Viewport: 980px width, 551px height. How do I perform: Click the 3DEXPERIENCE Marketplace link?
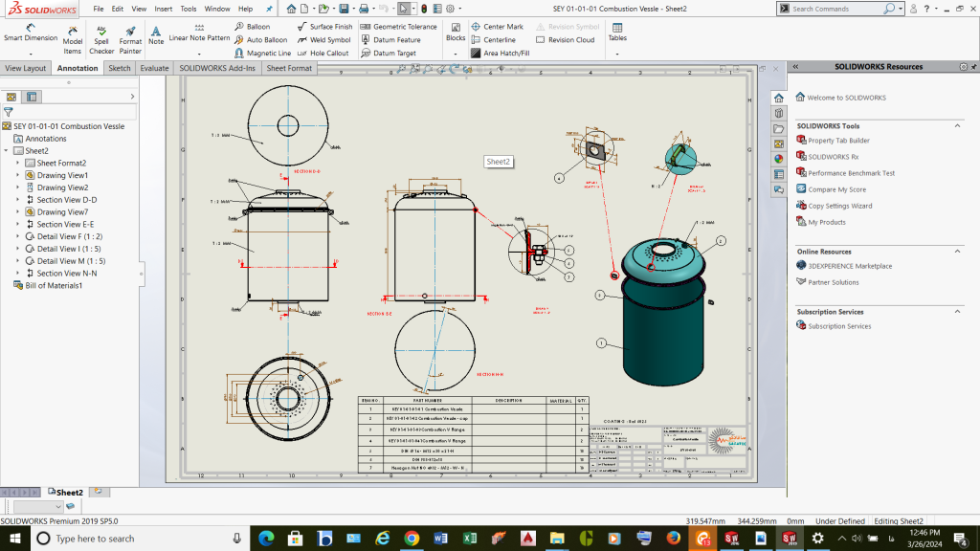click(x=850, y=266)
